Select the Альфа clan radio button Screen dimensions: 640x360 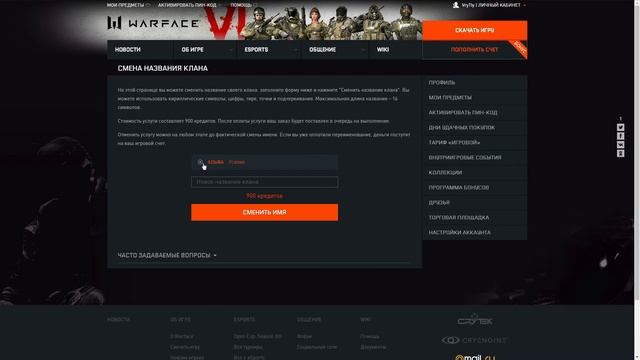[200, 162]
